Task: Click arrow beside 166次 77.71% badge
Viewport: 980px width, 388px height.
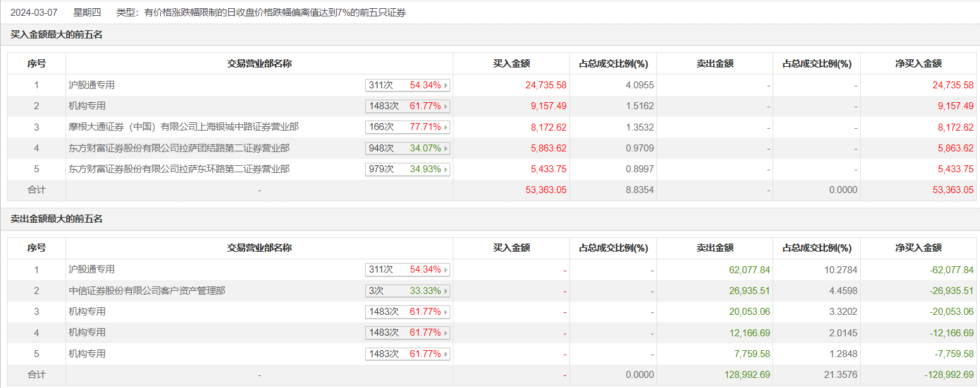Action: pyautogui.click(x=446, y=127)
